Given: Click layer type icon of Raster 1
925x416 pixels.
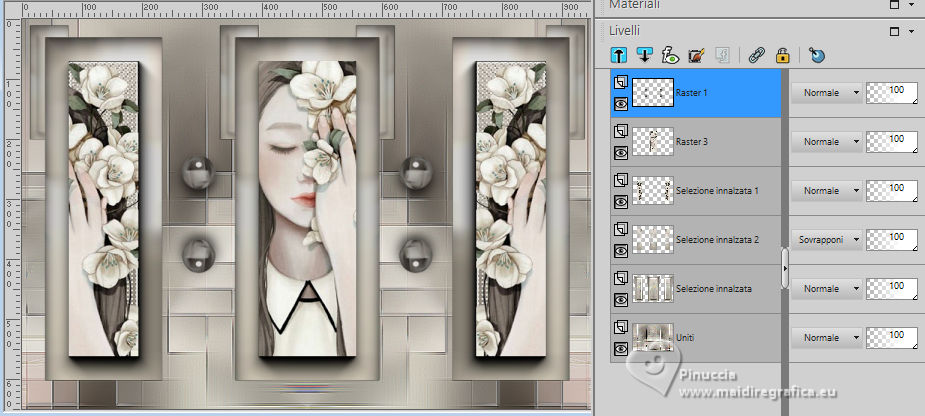Looking at the screenshot, I should point(621,83).
